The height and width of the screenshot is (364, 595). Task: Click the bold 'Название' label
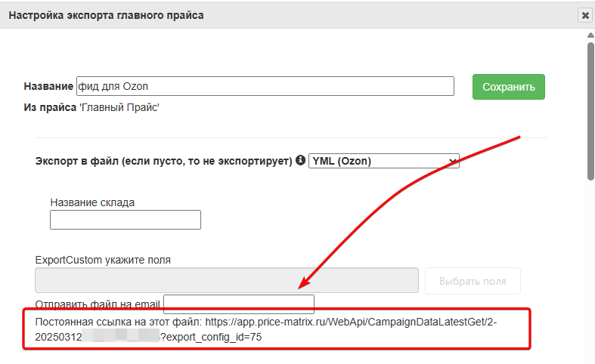coord(48,87)
